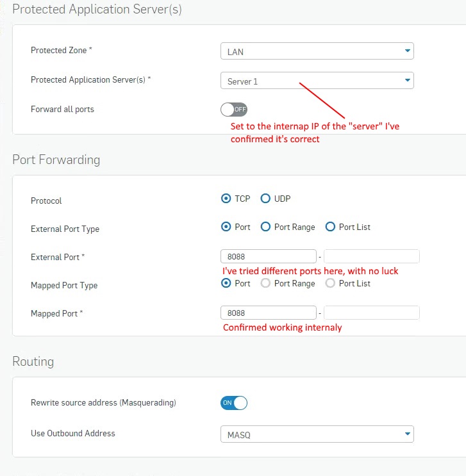The height and width of the screenshot is (476, 466).
Task: Click the Mapped Port 8088 field
Action: [x=268, y=313]
